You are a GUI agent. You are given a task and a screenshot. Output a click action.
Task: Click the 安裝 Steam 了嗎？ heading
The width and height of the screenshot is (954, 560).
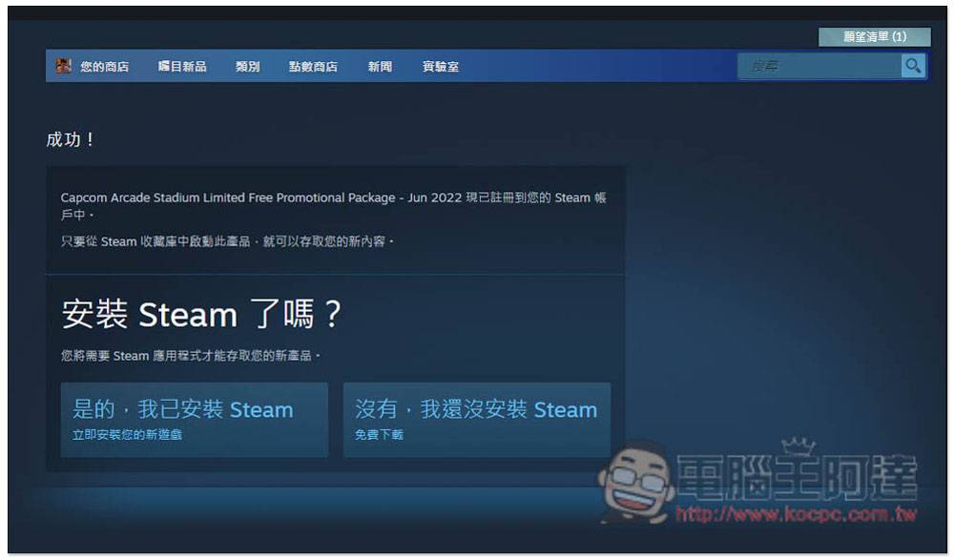pos(201,315)
